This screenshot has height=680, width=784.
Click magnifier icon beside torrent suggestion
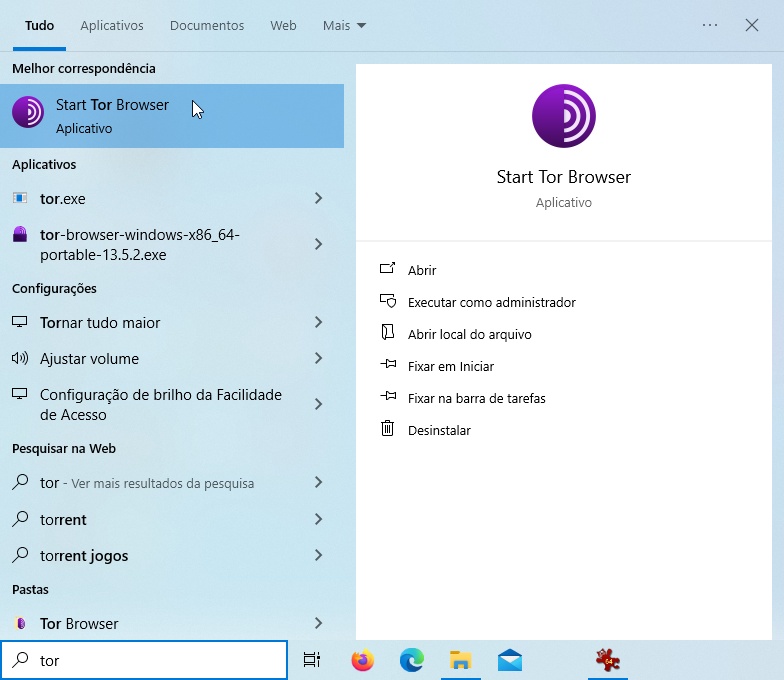pos(20,519)
